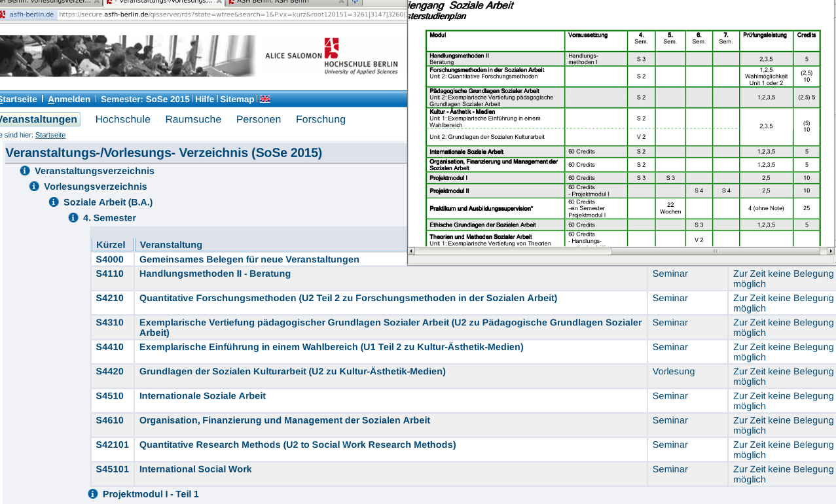Click Startseite breadcrumb link

point(50,135)
